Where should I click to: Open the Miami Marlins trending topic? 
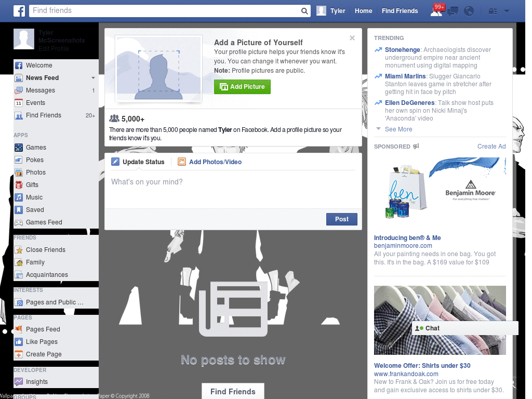pos(405,76)
